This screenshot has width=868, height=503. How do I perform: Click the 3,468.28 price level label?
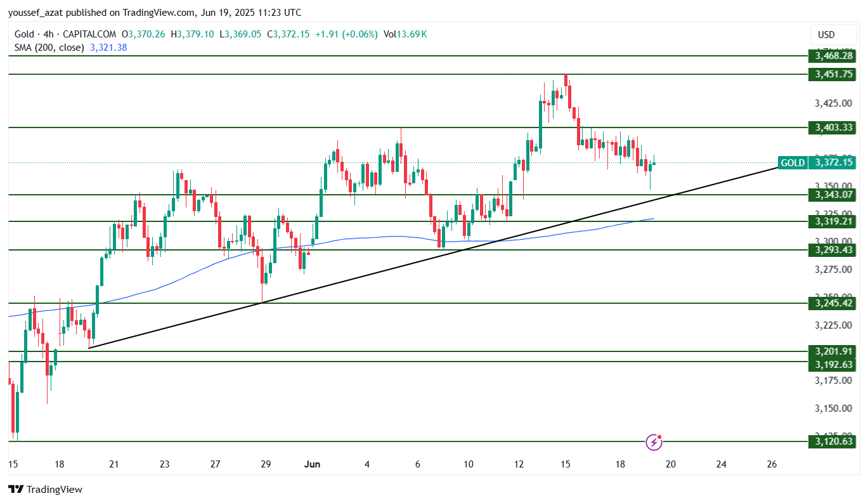pos(833,56)
